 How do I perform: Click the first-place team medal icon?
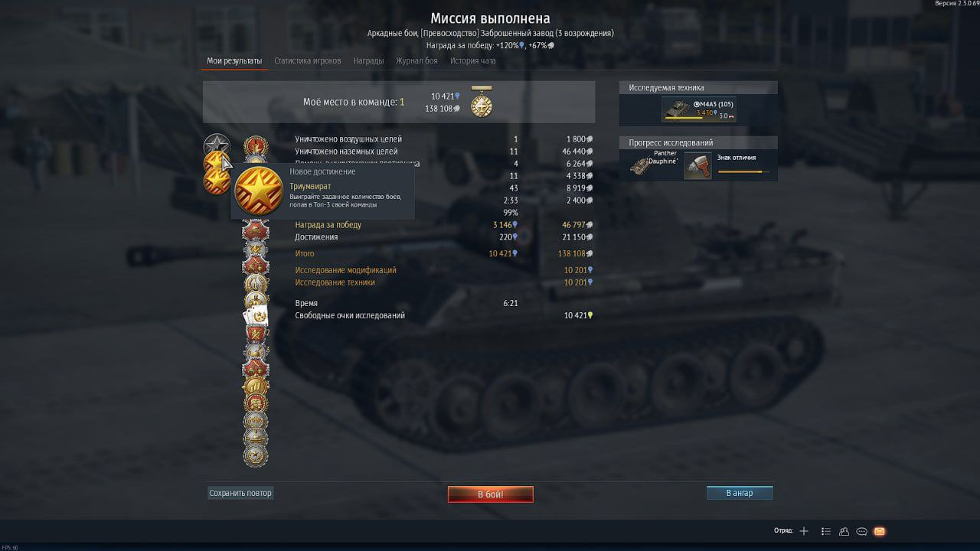(482, 102)
